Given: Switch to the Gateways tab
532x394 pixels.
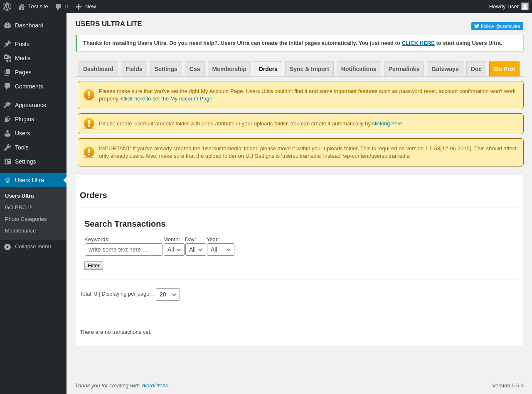Looking at the screenshot, I should point(445,69).
